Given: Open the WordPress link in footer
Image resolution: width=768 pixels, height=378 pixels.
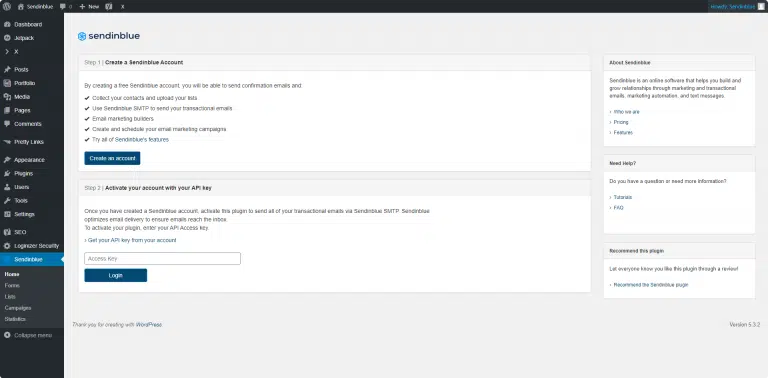Looking at the screenshot, I should point(148,325).
